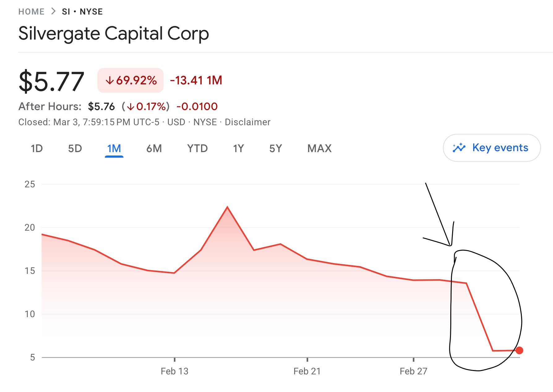This screenshot has height=392, width=553.
Task: Switch chart range to MAX
Action: point(319,149)
